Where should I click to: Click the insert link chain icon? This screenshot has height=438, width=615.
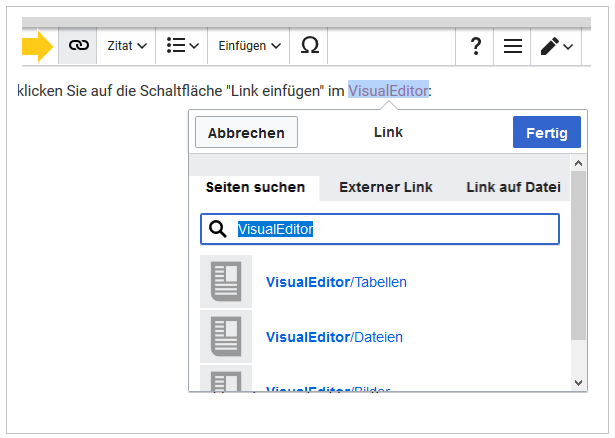[78, 46]
